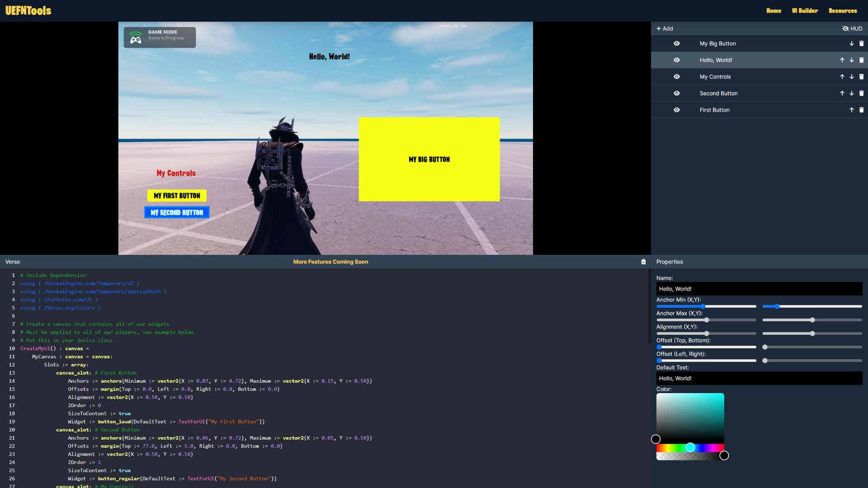Open the Resources menu

point(842,10)
